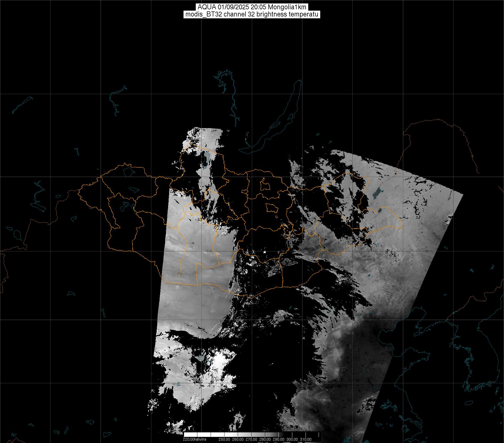This screenshot has height=443, width=504.
Task: Click the grayscale brightness temperature colorbar
Action: pyautogui.click(x=252, y=435)
